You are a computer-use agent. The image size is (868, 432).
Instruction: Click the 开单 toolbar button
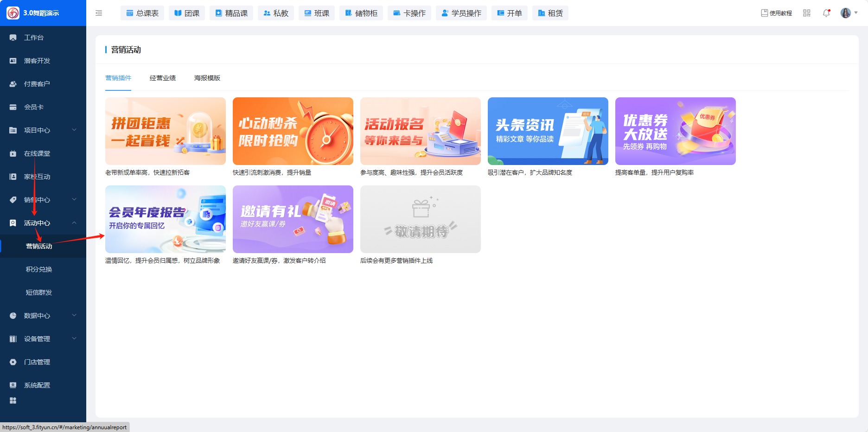[510, 13]
